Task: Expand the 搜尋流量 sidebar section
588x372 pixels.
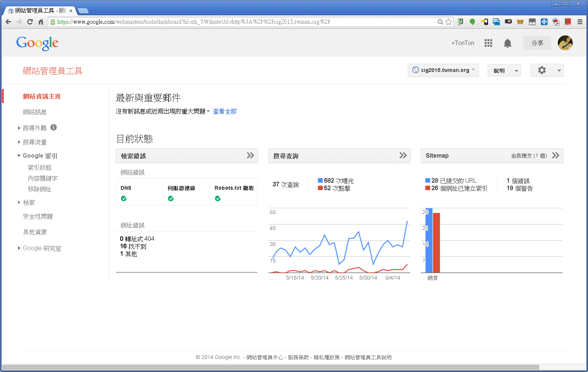Action: pos(19,142)
